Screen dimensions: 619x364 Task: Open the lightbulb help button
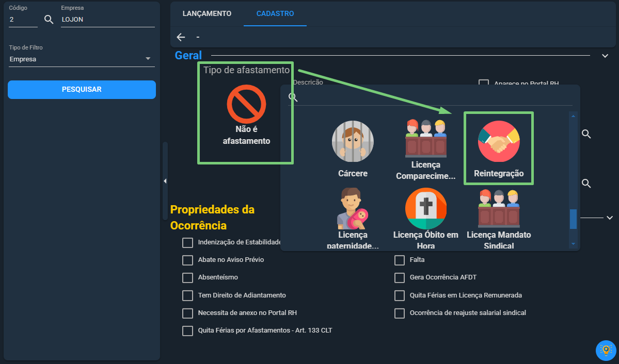[x=606, y=350]
